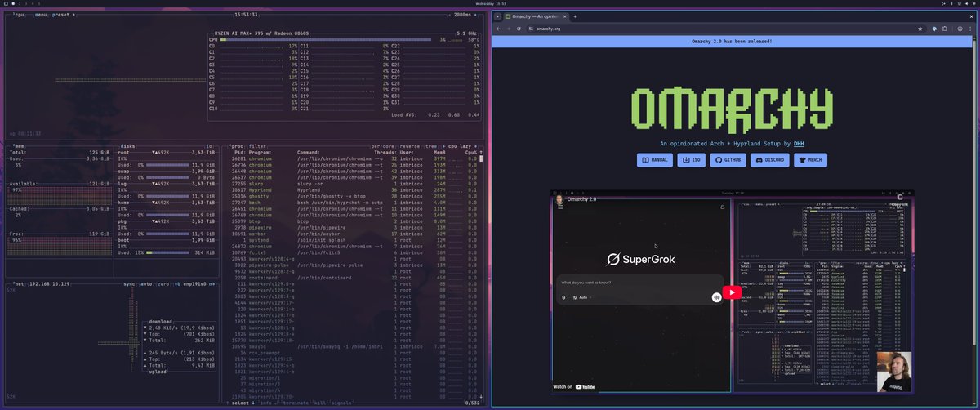Click the video channel avatar

(x=560, y=199)
